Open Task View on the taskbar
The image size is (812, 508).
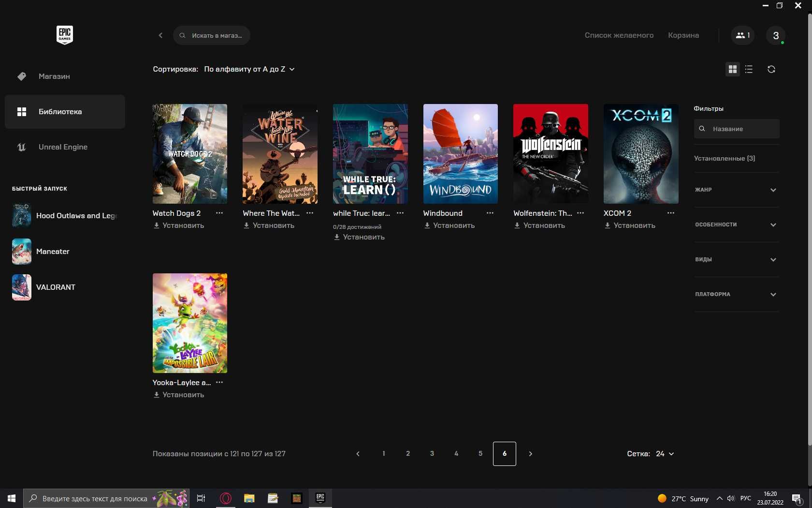click(x=201, y=498)
